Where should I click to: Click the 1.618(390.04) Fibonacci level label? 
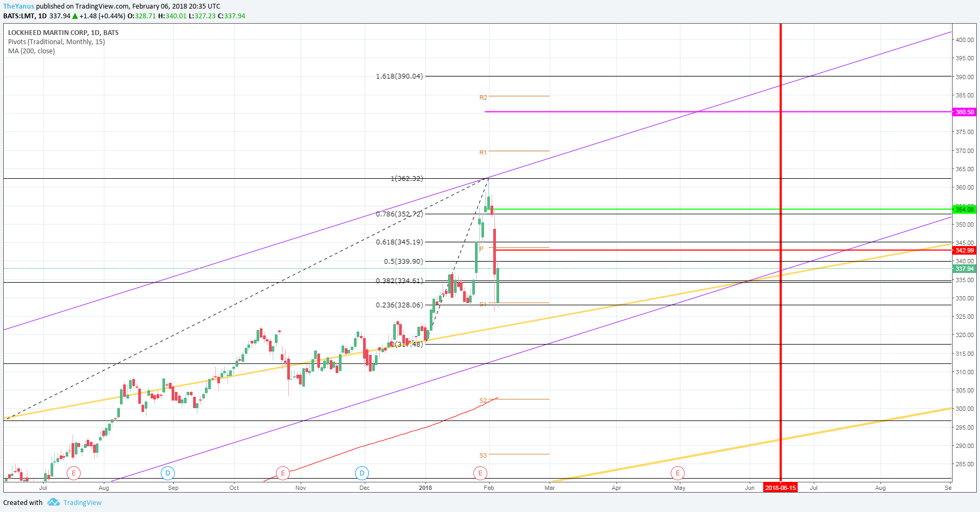click(x=400, y=76)
